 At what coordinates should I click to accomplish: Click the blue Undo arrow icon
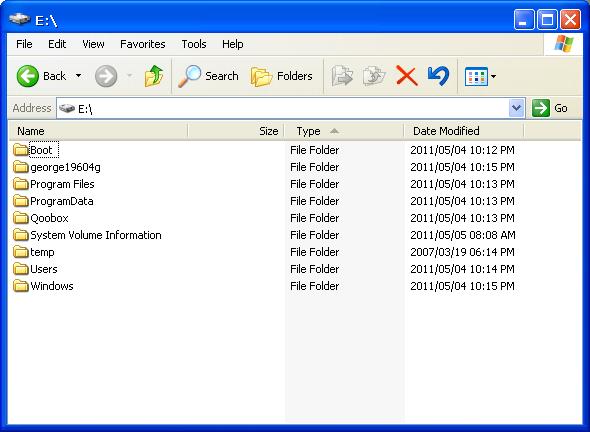pos(439,76)
